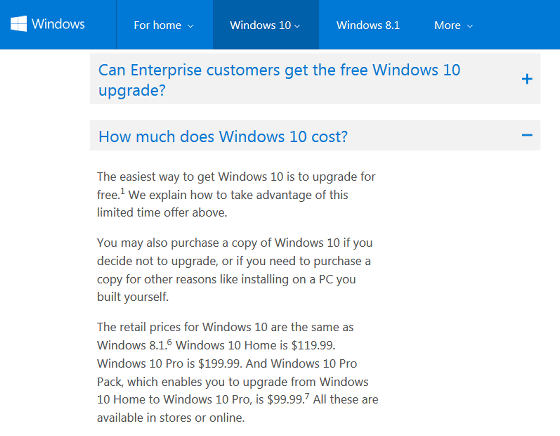Image resolution: width=560 pixels, height=436 pixels.
Task: Click the Windows logo icon
Action: click(x=19, y=24)
